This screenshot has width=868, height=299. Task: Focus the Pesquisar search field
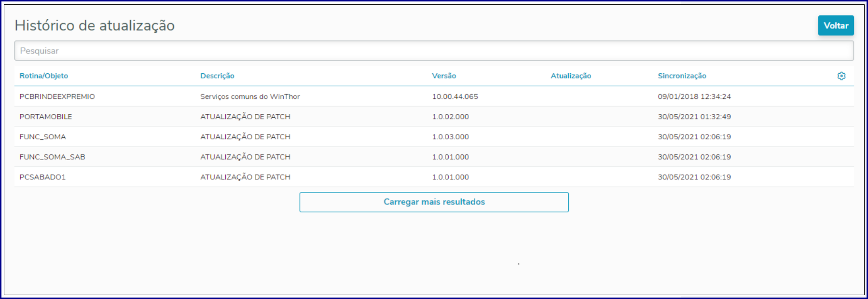pyautogui.click(x=434, y=51)
